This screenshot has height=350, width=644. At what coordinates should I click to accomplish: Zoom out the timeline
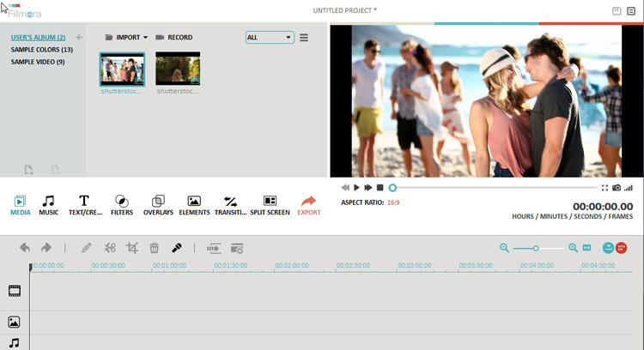click(504, 248)
